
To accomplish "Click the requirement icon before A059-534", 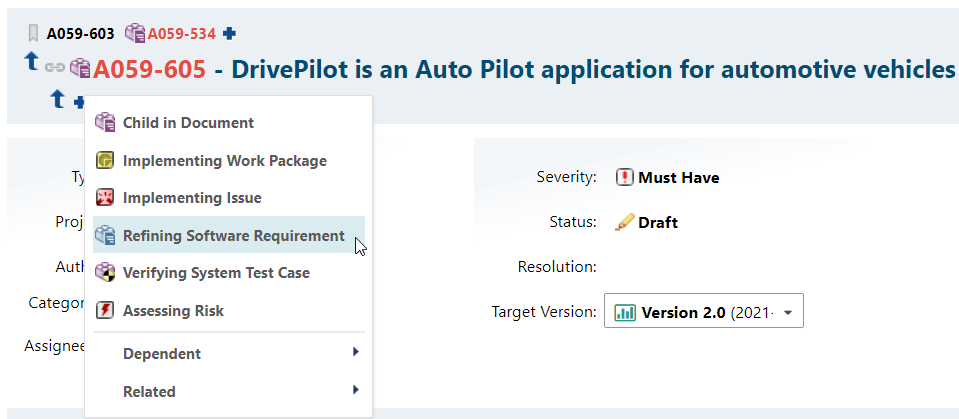I will (135, 33).
